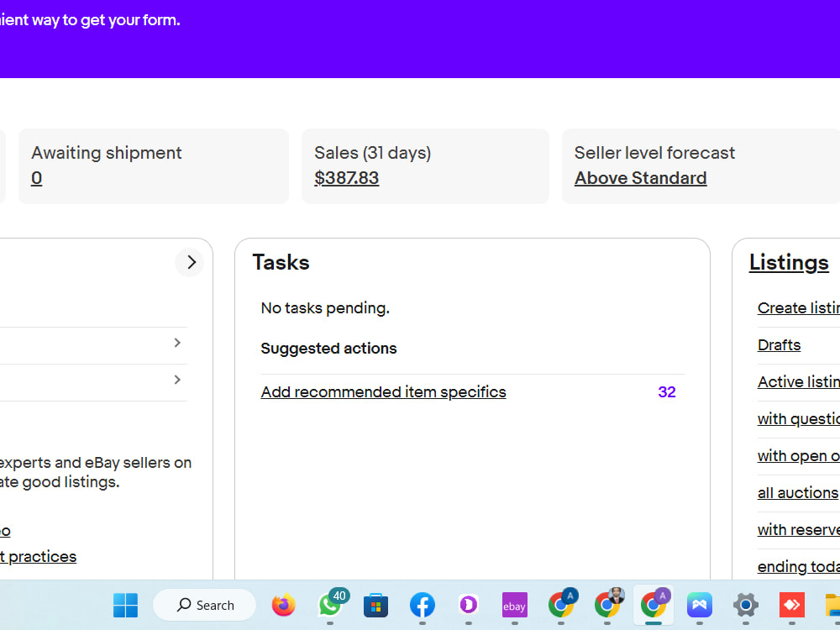Switch to Chrome with blue A profile

pyautogui.click(x=561, y=604)
